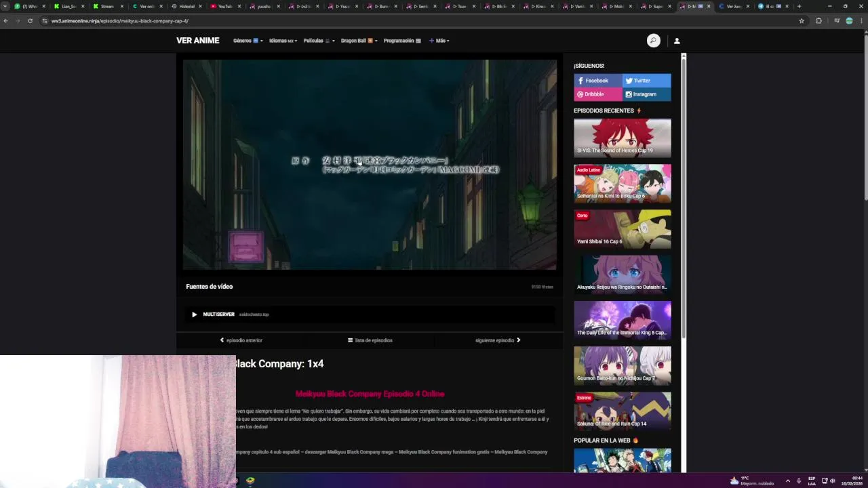
Task: Open Yami Shibai 16 Cap 6 thumbnail
Action: pyautogui.click(x=623, y=228)
